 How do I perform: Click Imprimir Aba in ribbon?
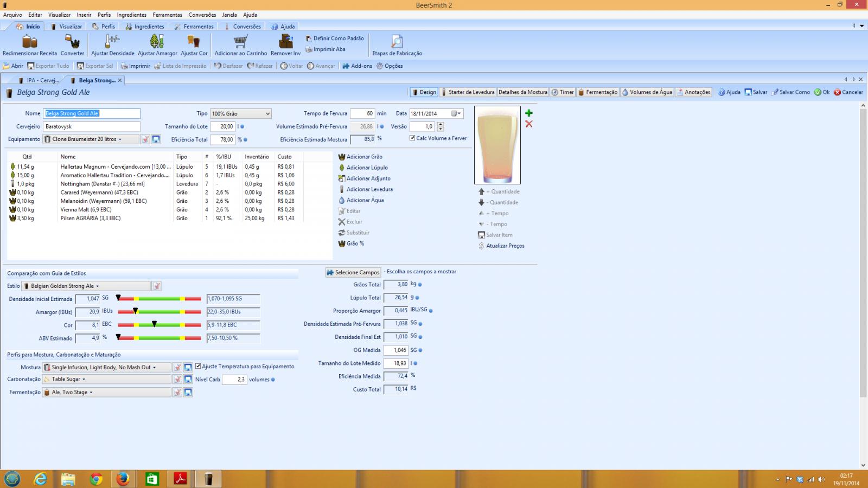pos(325,49)
